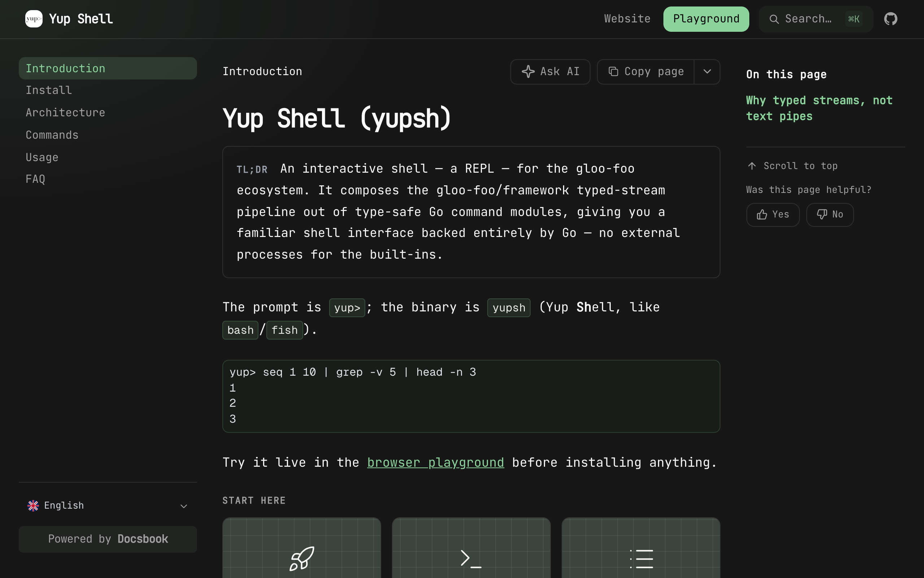924x578 pixels.
Task: Open the English language dropdown
Action: (108, 505)
